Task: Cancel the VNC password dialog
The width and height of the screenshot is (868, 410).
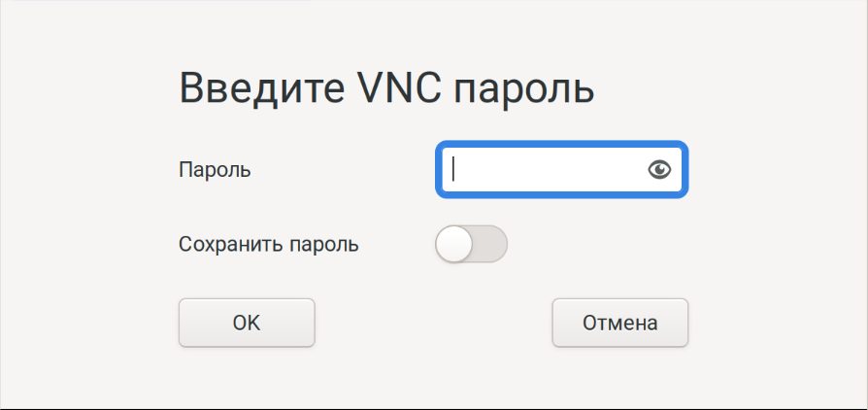Action: tap(619, 323)
